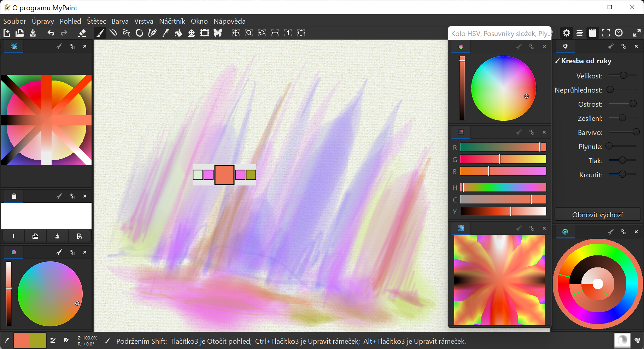Click the concentric rings color panel tab icon

point(565,232)
